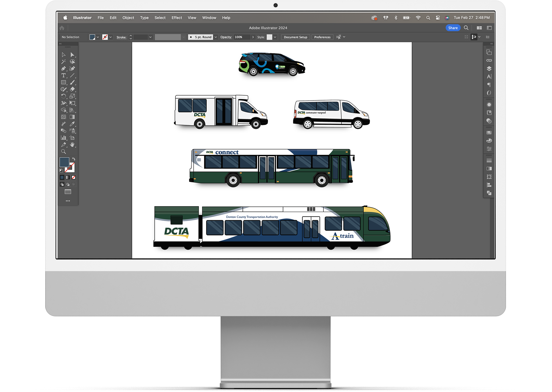Edit toolbar via three dots
This screenshot has height=392, width=552.
click(x=68, y=201)
